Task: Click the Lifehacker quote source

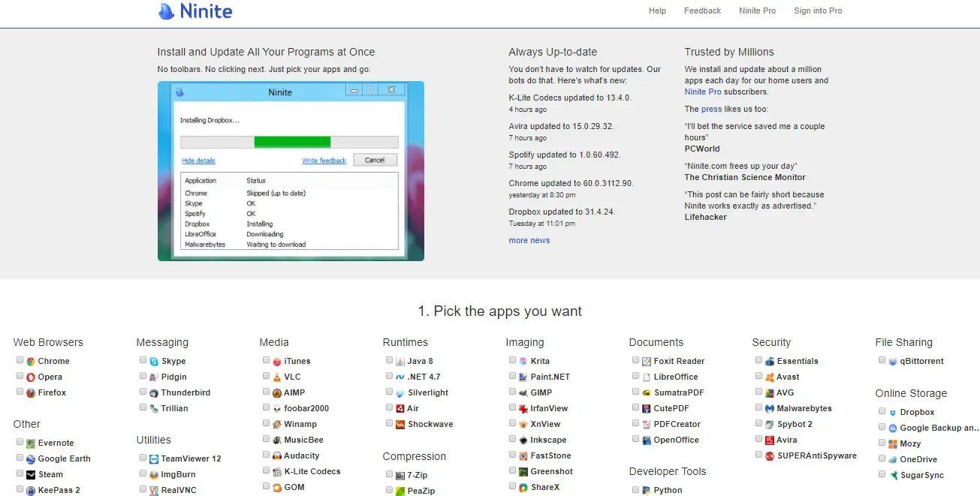Action: coord(706,217)
